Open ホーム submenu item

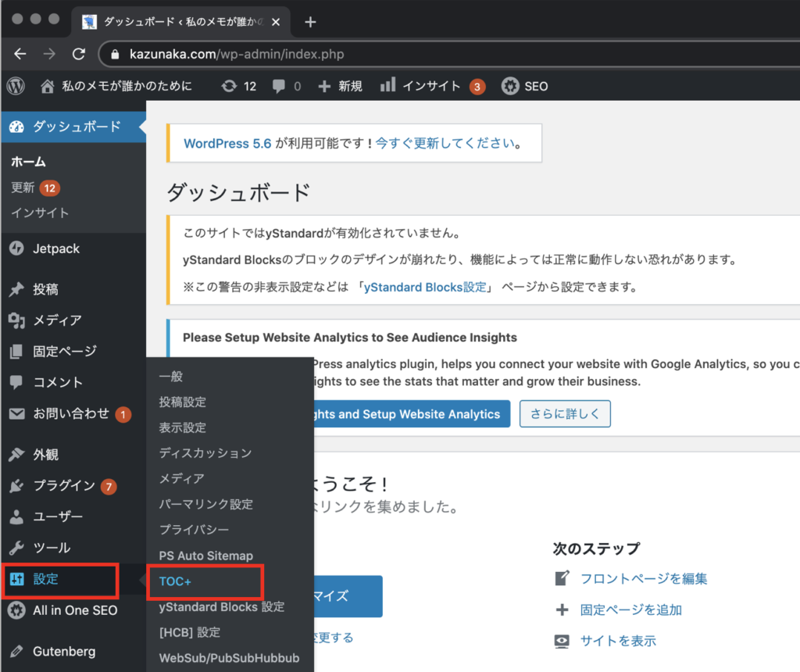[x=29, y=162]
